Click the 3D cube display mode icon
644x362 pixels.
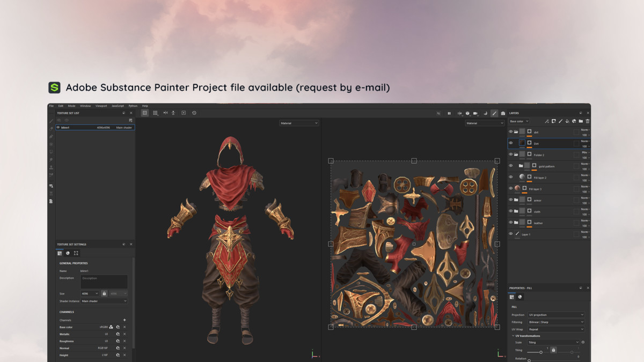468,113
